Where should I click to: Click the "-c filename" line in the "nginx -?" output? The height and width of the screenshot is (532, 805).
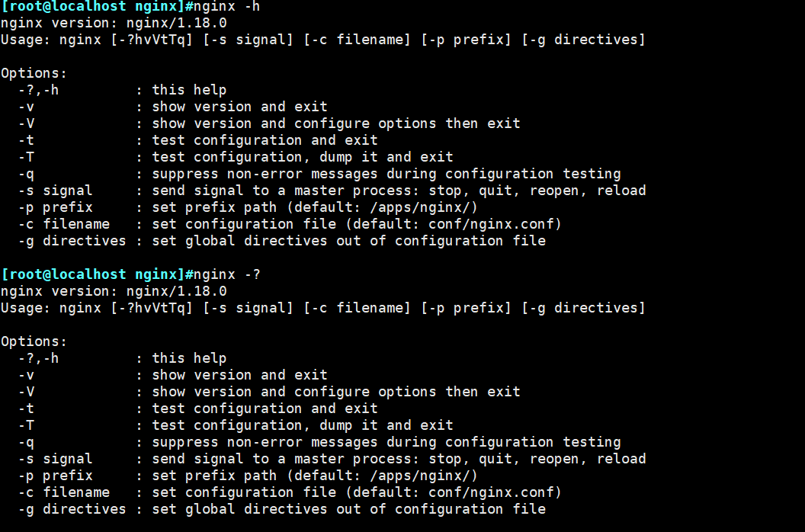356,492
